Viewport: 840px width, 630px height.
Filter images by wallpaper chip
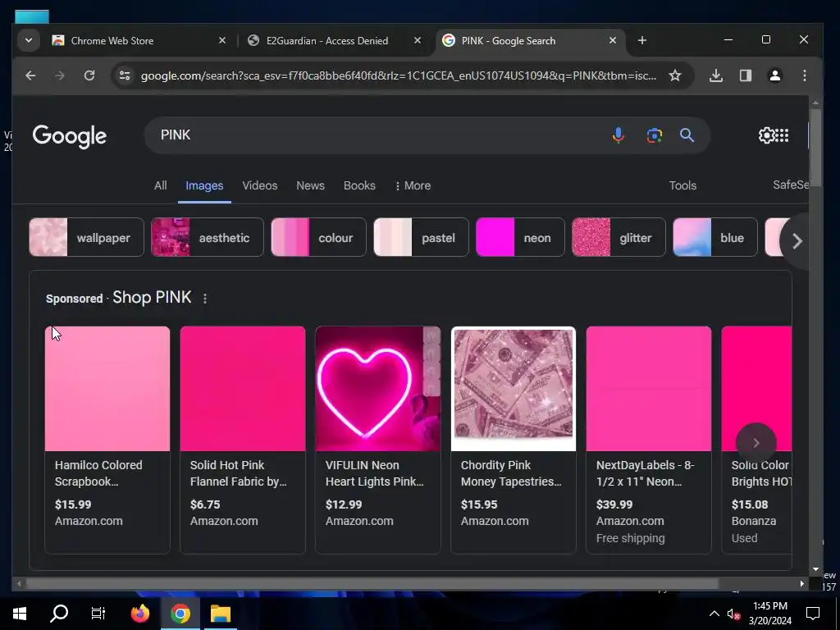pos(86,237)
